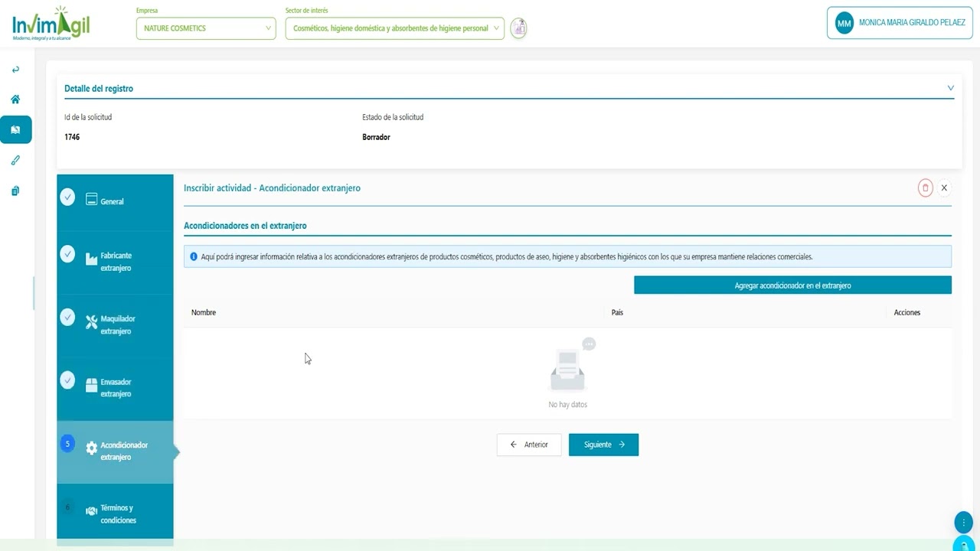The width and height of the screenshot is (980, 551).
Task: Click request id value 1746
Action: [x=72, y=137]
